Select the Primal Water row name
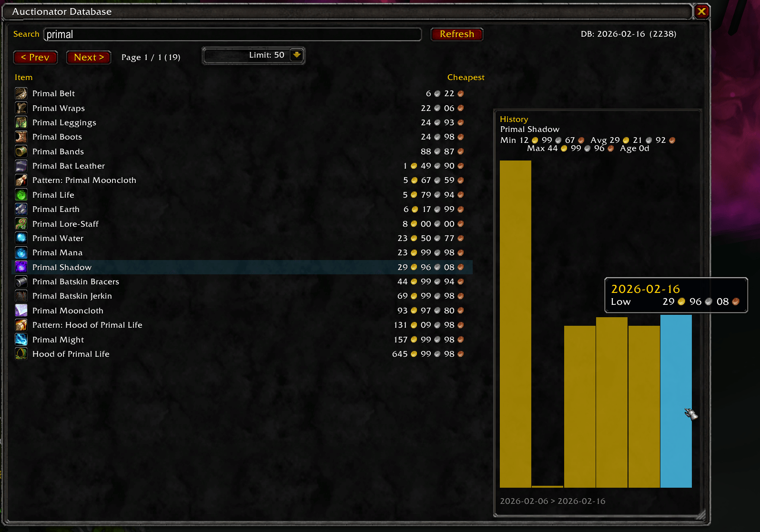The width and height of the screenshot is (760, 532). pos(58,238)
